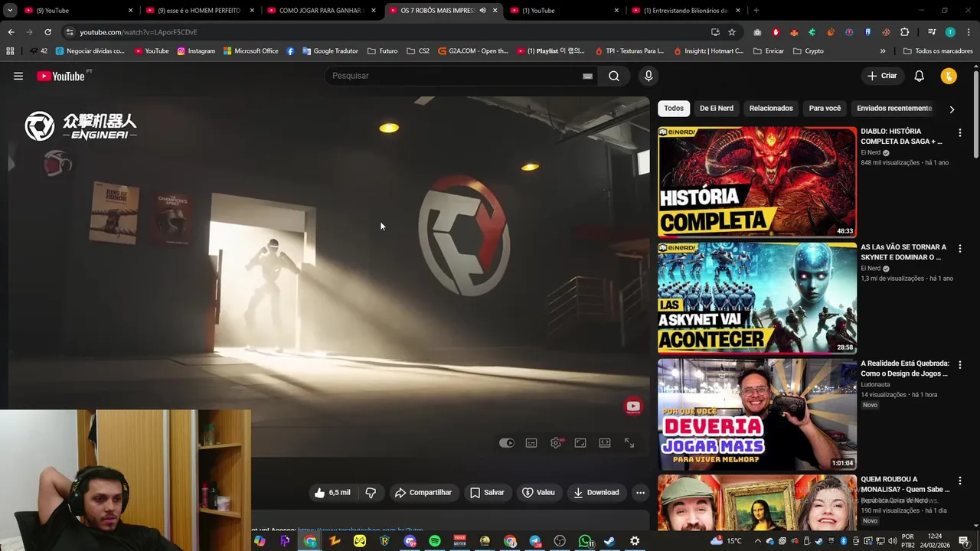Screen dimensions: 980x551
Task: Start voice search with the microphone
Action: point(648,76)
